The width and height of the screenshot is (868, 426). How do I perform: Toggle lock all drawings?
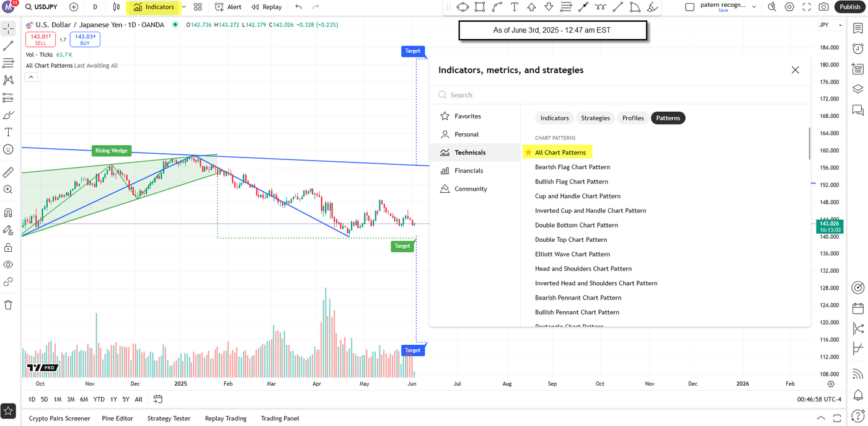point(9,247)
